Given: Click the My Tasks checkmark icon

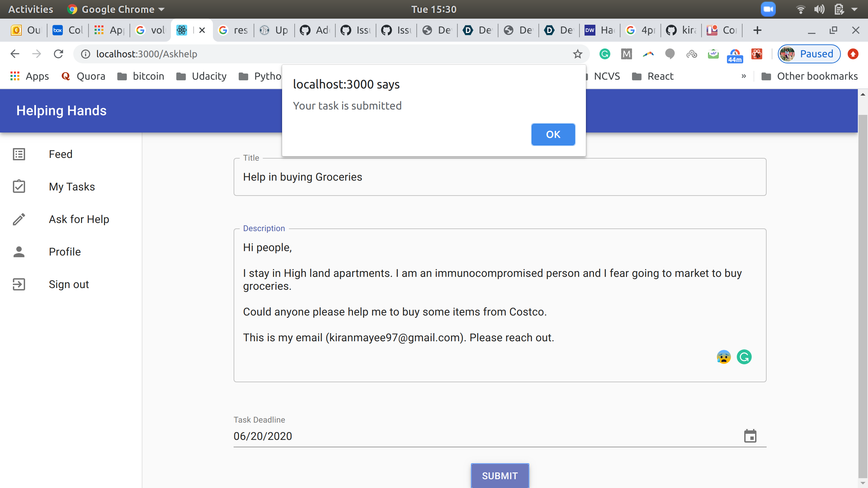Looking at the screenshot, I should point(19,187).
